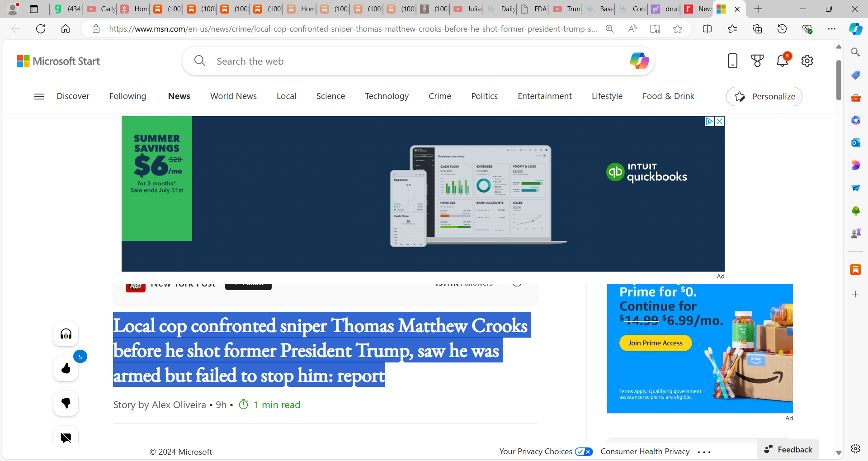Select the Following tab

pyautogui.click(x=127, y=96)
